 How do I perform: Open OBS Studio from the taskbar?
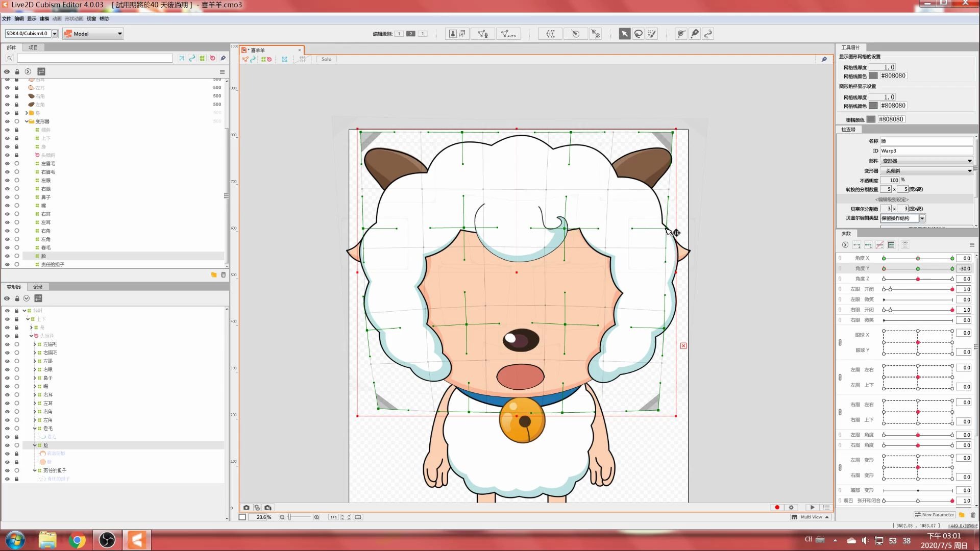(107, 540)
